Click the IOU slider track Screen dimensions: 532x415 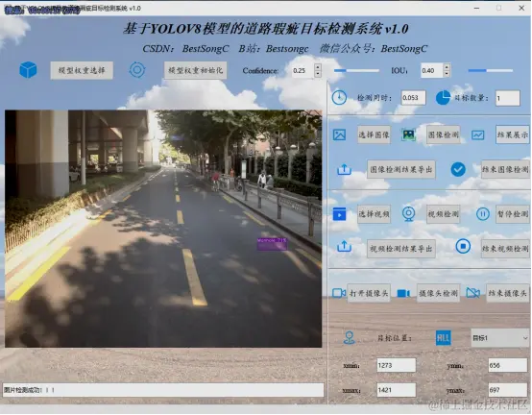491,70
